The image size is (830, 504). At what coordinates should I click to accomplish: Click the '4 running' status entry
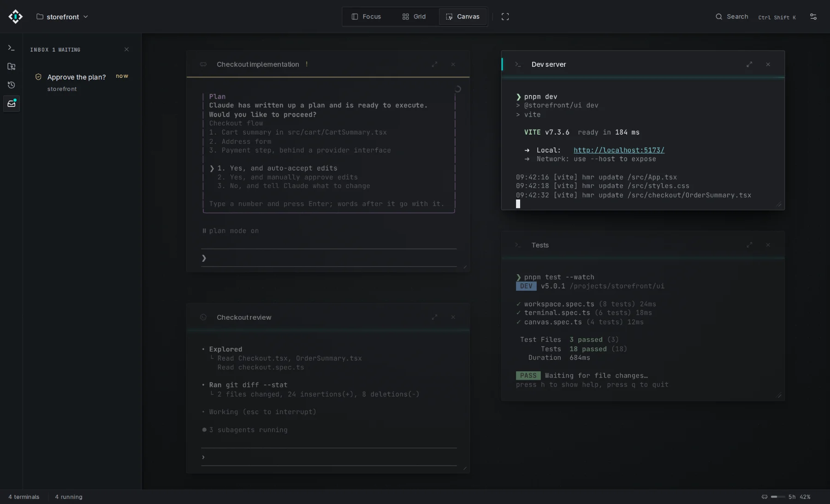tap(69, 497)
